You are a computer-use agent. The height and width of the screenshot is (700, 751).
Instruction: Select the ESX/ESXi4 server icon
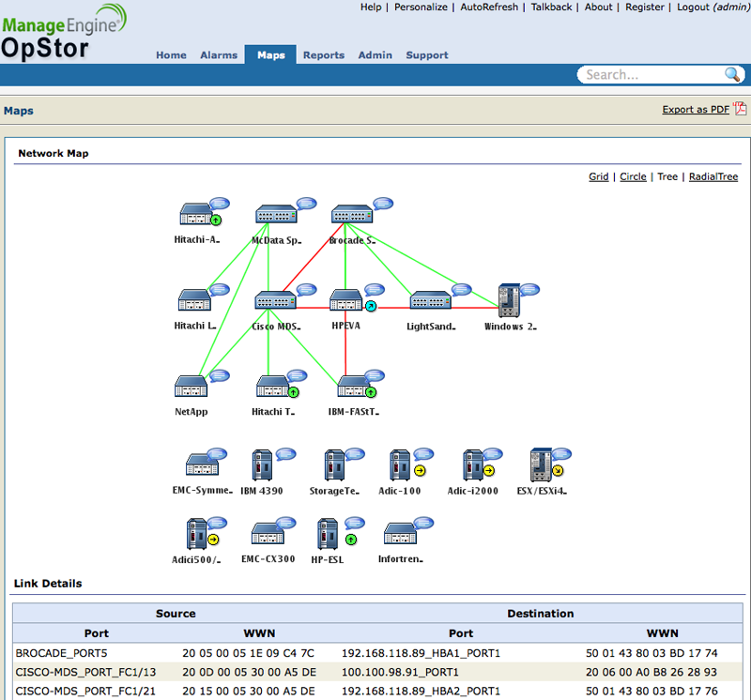pos(542,464)
